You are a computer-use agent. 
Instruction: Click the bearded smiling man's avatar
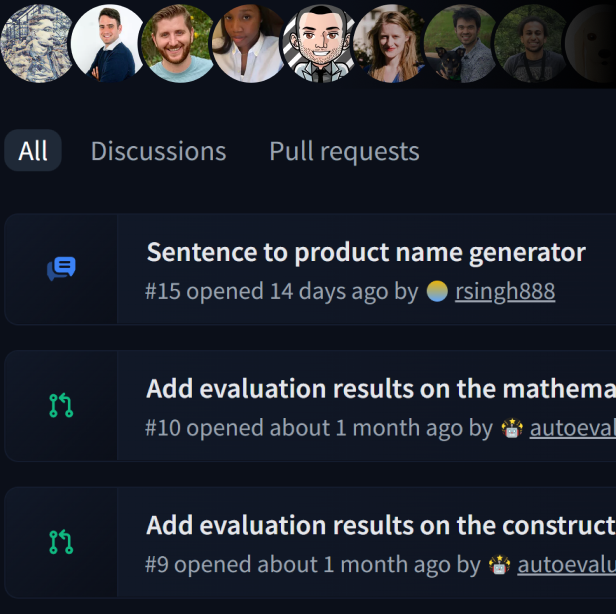pyautogui.click(x=178, y=43)
